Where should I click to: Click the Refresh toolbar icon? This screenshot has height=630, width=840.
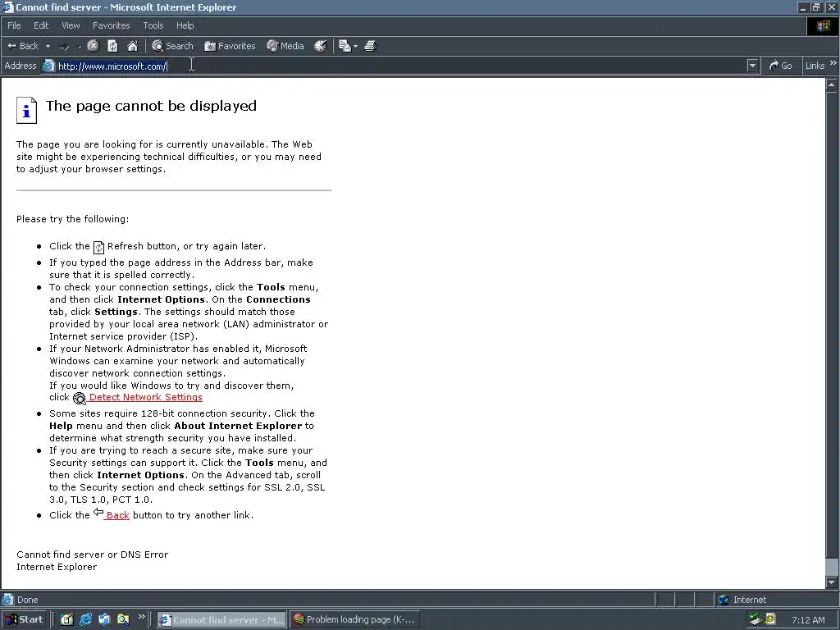point(112,46)
